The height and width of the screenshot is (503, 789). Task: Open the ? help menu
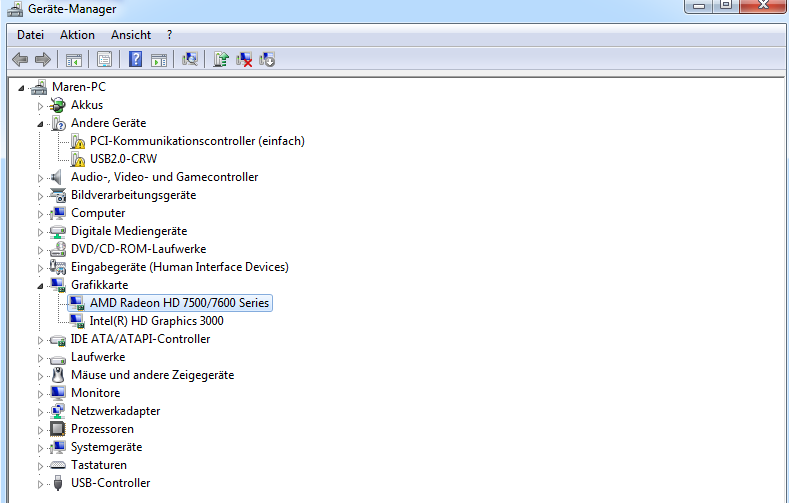(x=170, y=35)
